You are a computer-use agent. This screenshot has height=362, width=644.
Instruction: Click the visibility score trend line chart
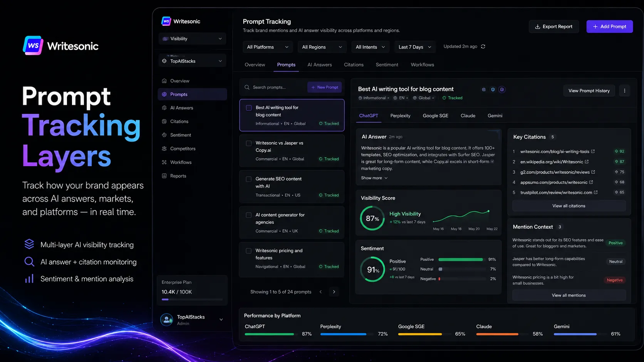coord(461,216)
